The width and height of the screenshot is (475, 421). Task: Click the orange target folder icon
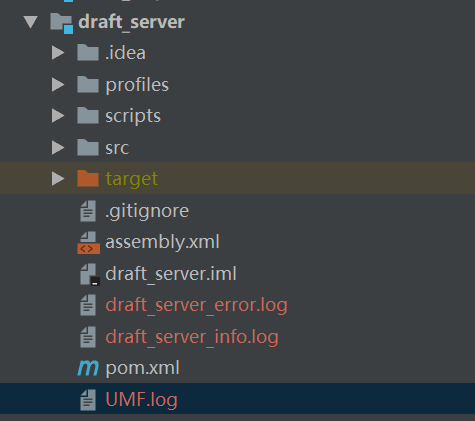(88, 178)
